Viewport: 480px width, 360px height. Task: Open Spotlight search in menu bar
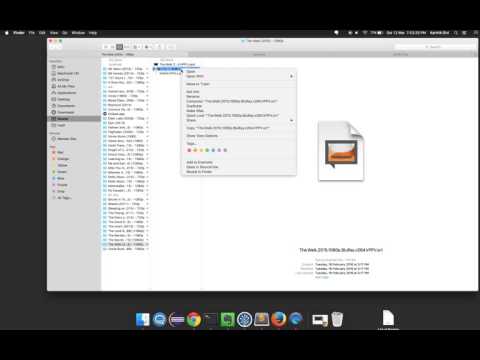456,33
